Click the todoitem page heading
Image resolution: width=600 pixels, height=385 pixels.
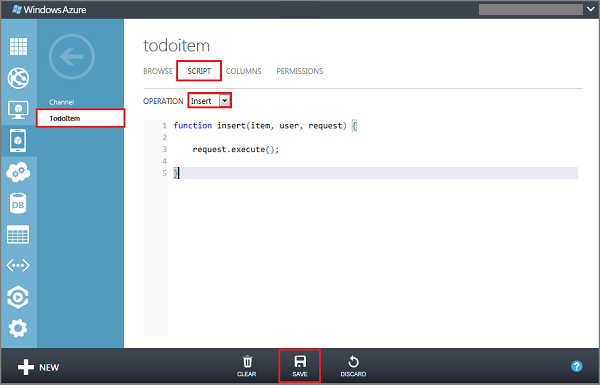176,46
